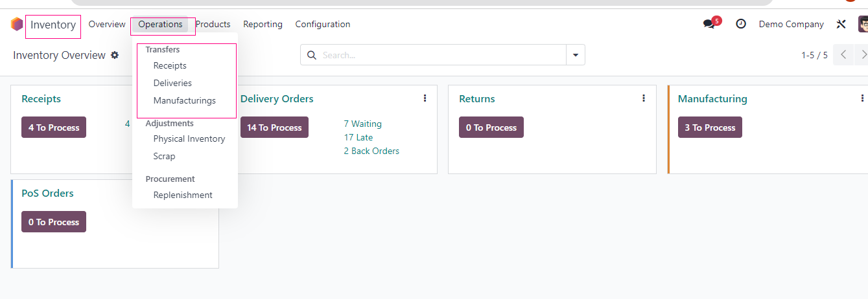Select Receipts under Transfers
Viewport: 868px width, 299px height.
170,65
